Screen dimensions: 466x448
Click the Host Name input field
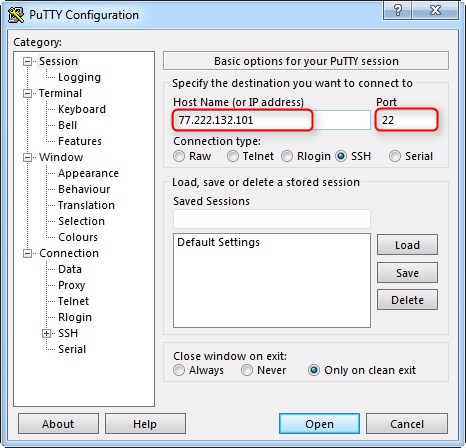(x=272, y=120)
